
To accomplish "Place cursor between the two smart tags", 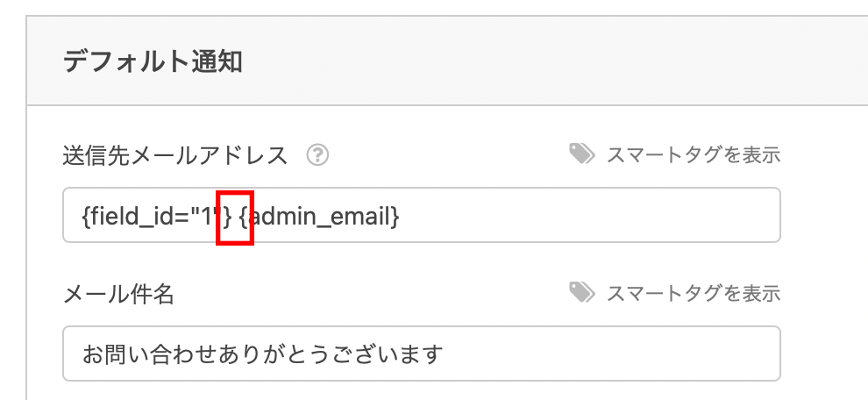I will point(235,215).
